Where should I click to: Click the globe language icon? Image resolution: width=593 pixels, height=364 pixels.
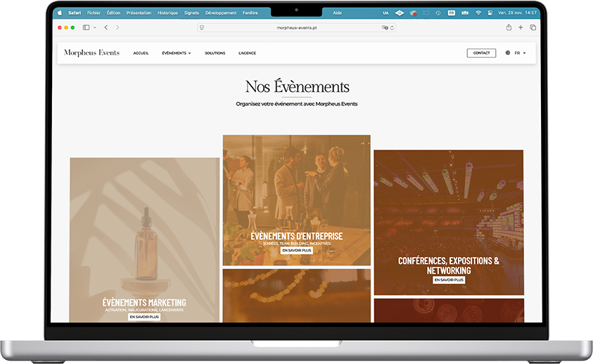pos(508,53)
